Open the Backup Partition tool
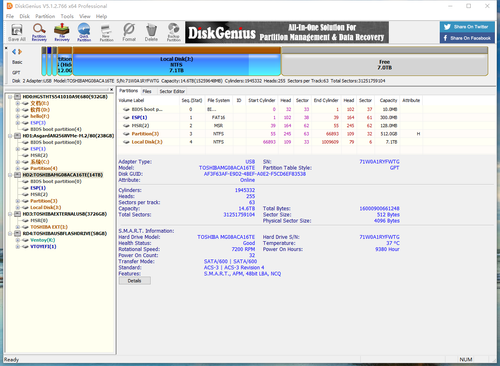This screenshot has height=366, width=500. click(x=173, y=33)
